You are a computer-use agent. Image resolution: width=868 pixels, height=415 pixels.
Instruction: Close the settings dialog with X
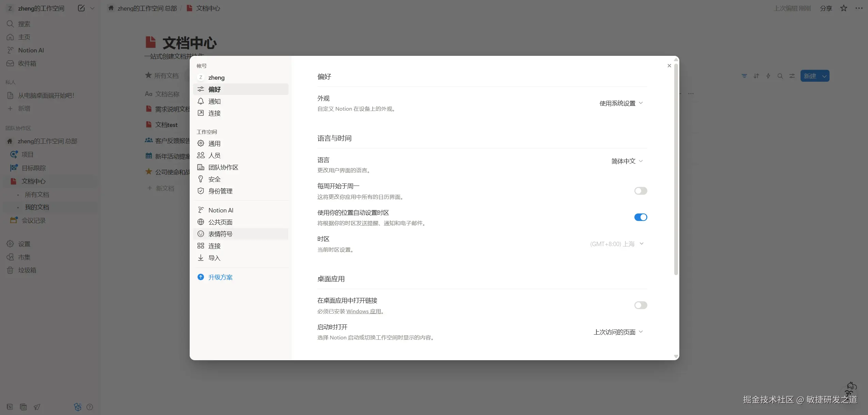pyautogui.click(x=669, y=66)
